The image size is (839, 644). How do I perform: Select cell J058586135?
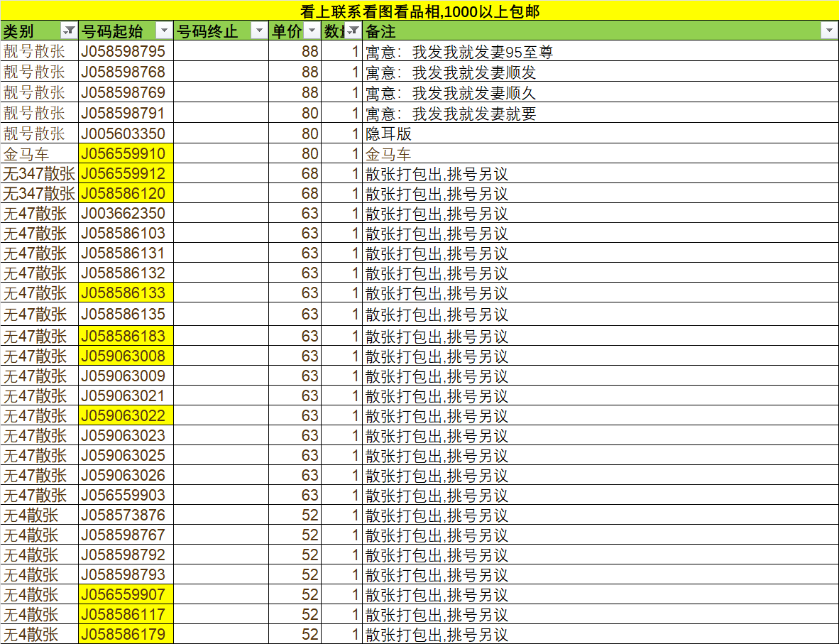(126, 314)
